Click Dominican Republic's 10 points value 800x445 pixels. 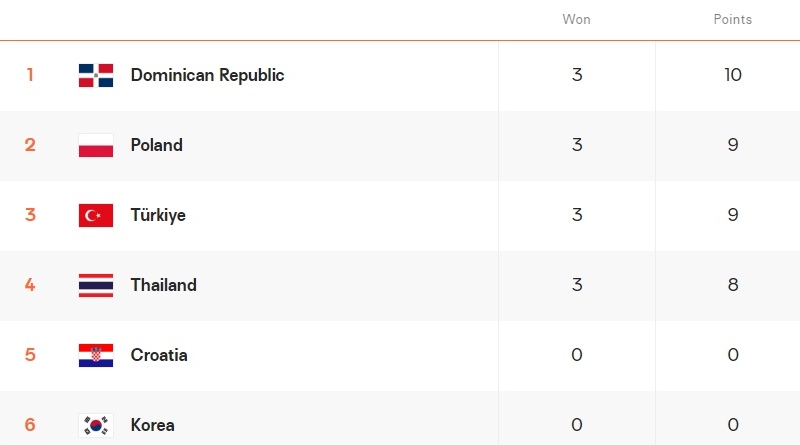(733, 75)
